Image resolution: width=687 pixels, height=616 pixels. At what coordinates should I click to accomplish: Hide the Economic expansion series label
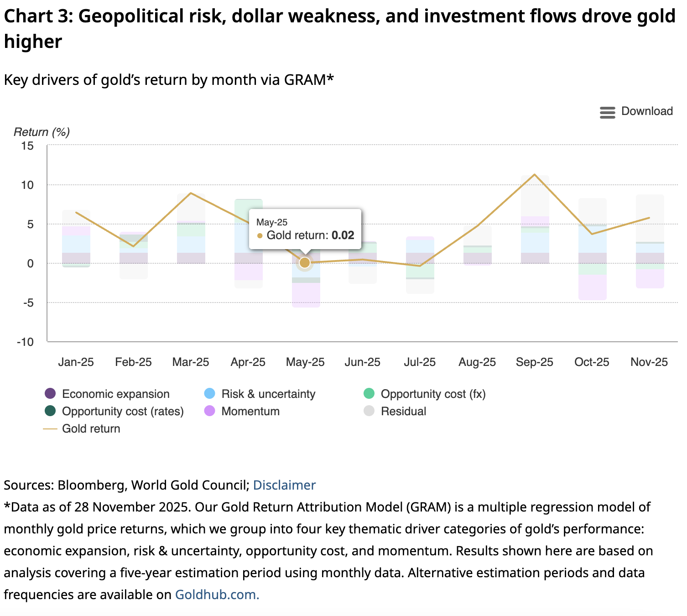click(115, 394)
